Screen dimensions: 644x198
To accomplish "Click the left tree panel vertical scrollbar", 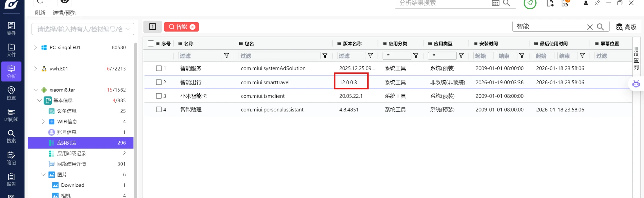I will [136, 120].
